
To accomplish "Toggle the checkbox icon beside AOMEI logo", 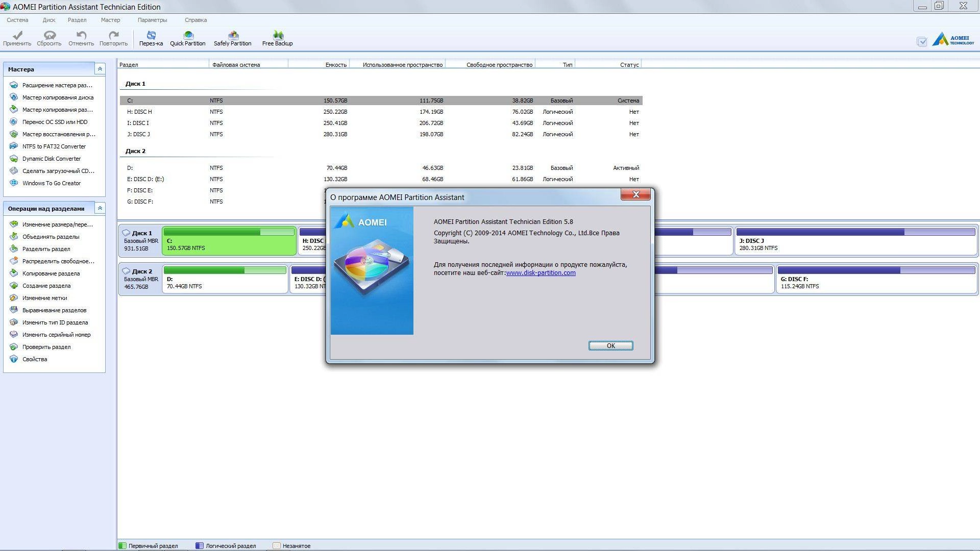I will click(922, 42).
